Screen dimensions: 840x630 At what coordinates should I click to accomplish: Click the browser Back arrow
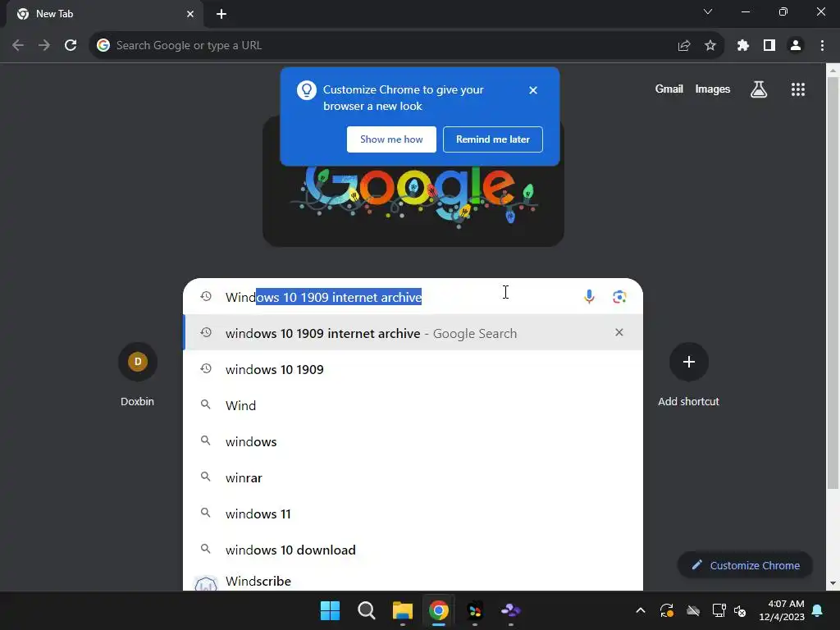[x=18, y=46]
